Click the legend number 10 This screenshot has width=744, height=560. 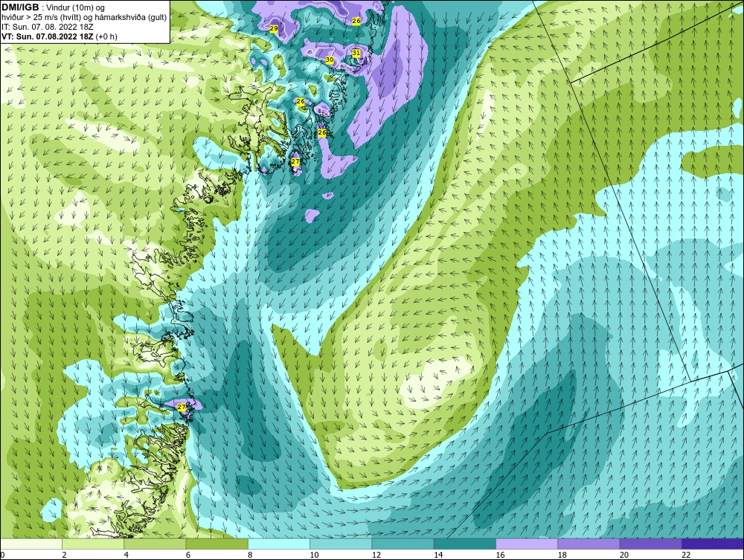point(314,556)
